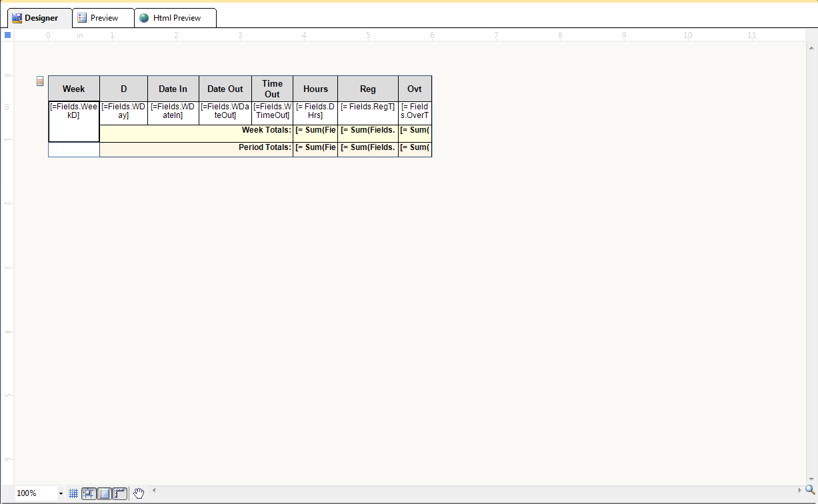This screenshot has height=504, width=818.
Task: Click the vertical scrollbar up arrow
Action: coord(811,48)
